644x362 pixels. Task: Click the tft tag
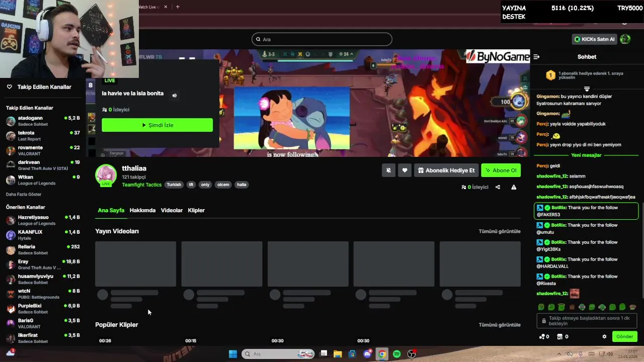[x=191, y=185]
